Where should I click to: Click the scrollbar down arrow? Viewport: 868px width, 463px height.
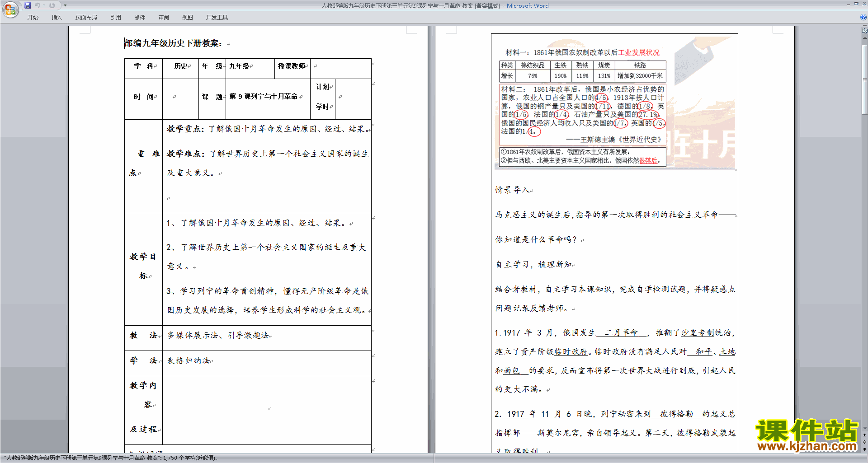(864, 428)
